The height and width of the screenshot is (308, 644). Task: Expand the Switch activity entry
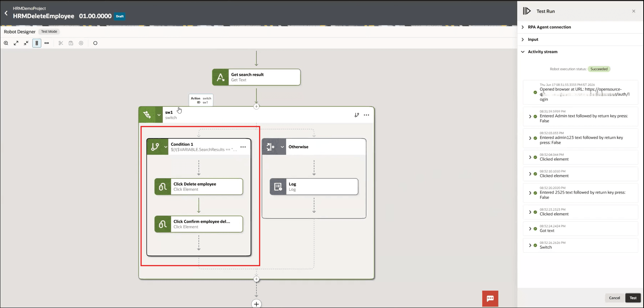coord(530,245)
